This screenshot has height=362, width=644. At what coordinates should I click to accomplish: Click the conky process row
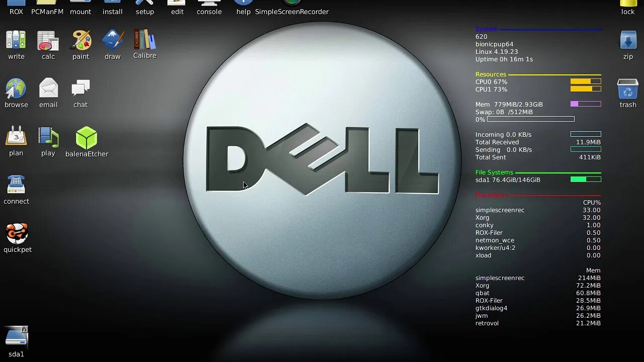[538, 225]
